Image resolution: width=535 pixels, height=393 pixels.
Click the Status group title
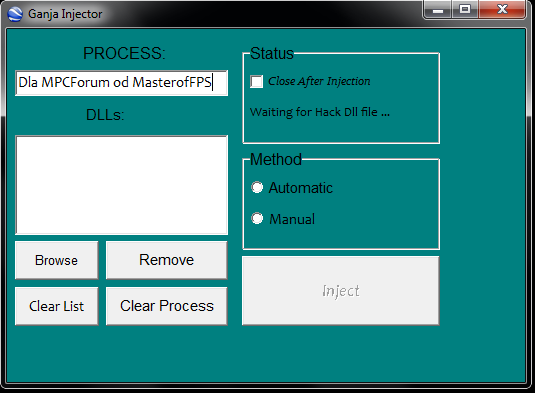[272, 53]
